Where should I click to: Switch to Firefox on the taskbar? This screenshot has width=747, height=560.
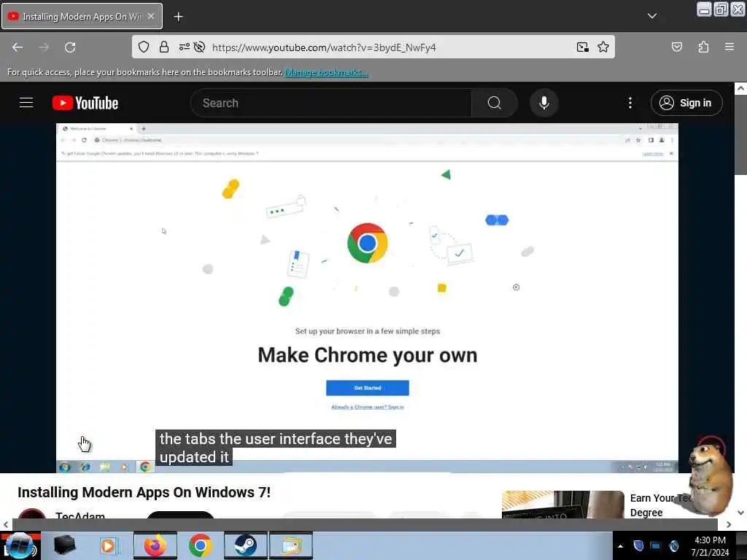[155, 545]
